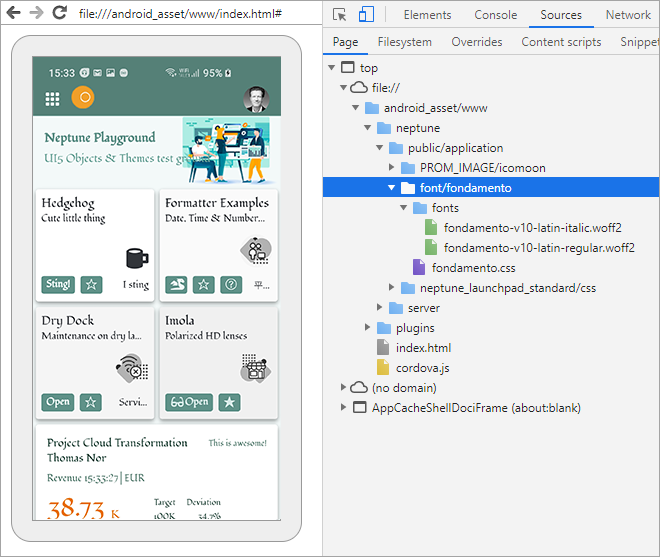Click the Hedgehog tile title
The height and width of the screenshot is (557, 660).
[x=68, y=203]
